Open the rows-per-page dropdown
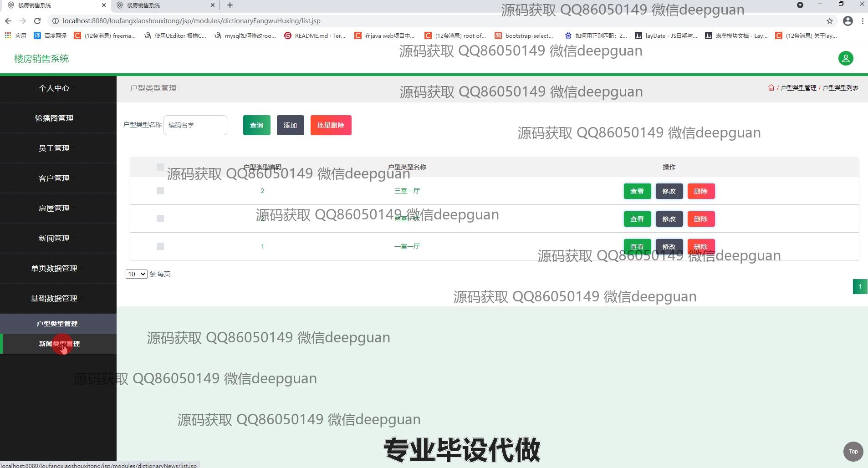 click(136, 274)
